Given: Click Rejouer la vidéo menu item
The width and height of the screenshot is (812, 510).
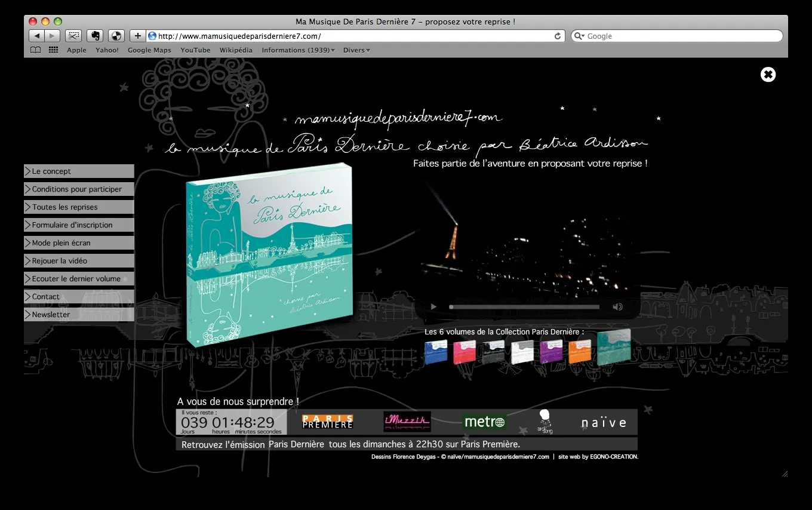Looking at the screenshot, I should pos(79,261).
